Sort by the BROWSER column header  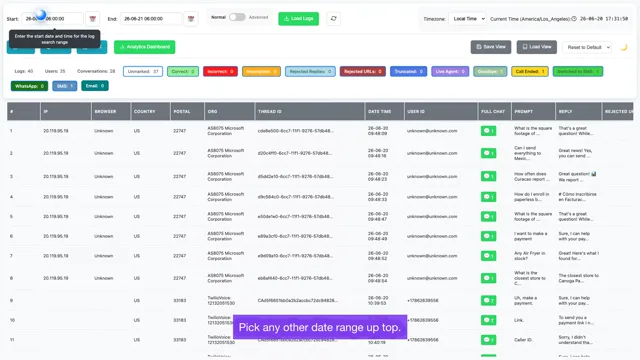tap(111, 111)
